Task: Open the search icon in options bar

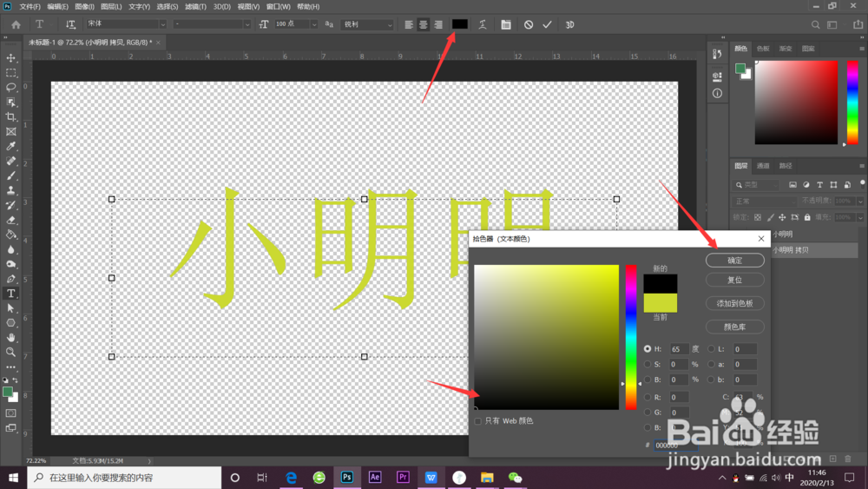Action: coord(815,24)
